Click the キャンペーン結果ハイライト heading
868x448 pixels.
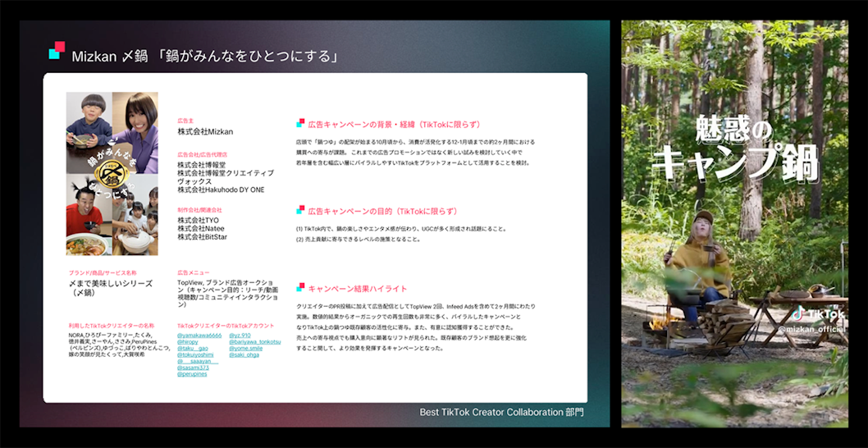358,289
